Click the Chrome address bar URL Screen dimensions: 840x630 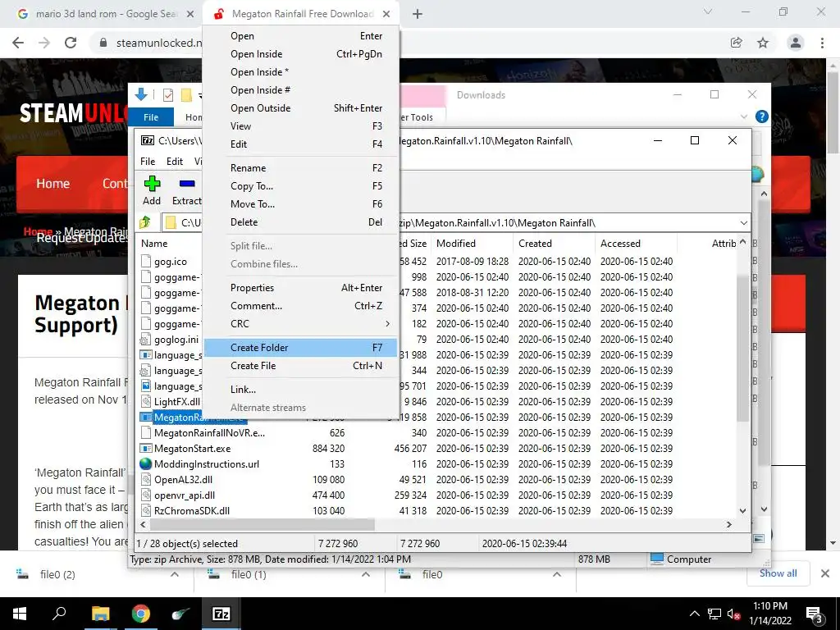(159, 43)
